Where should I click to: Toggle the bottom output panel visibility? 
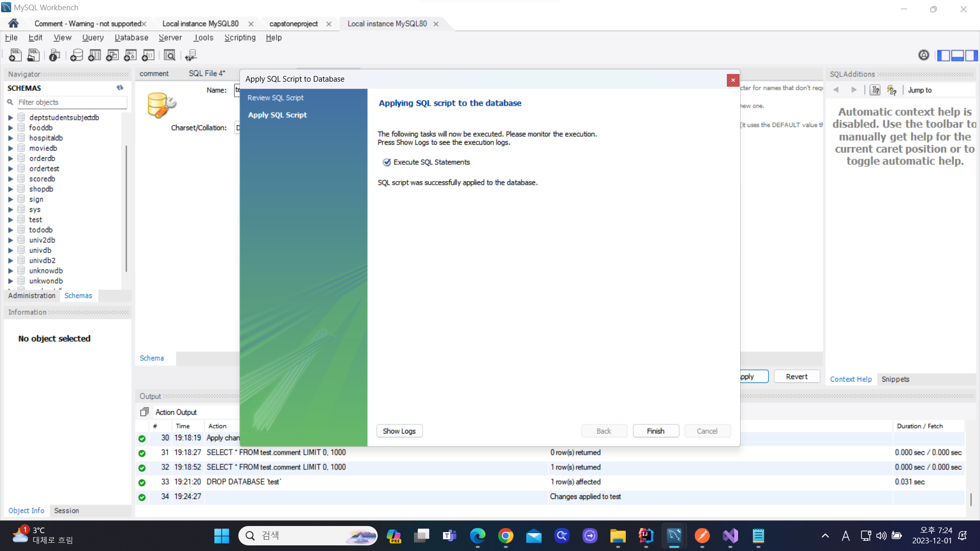[x=958, y=55]
